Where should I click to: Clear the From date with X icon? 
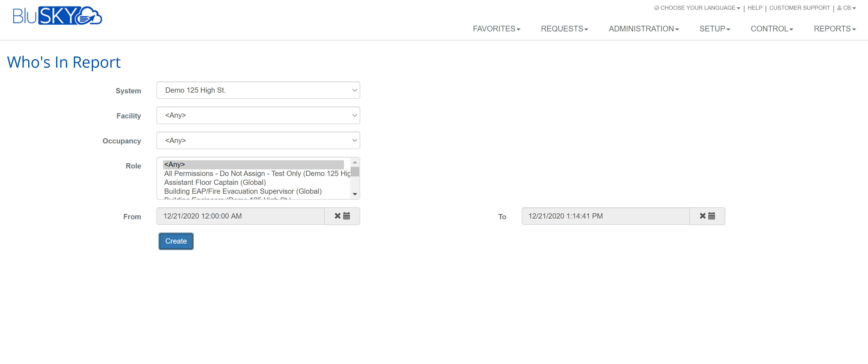[x=337, y=216]
